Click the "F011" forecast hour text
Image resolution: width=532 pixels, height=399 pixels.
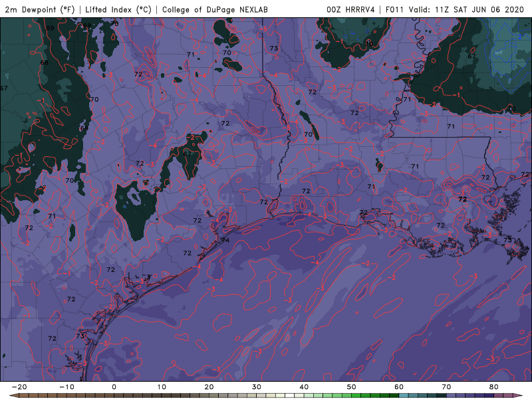pyautogui.click(x=394, y=9)
